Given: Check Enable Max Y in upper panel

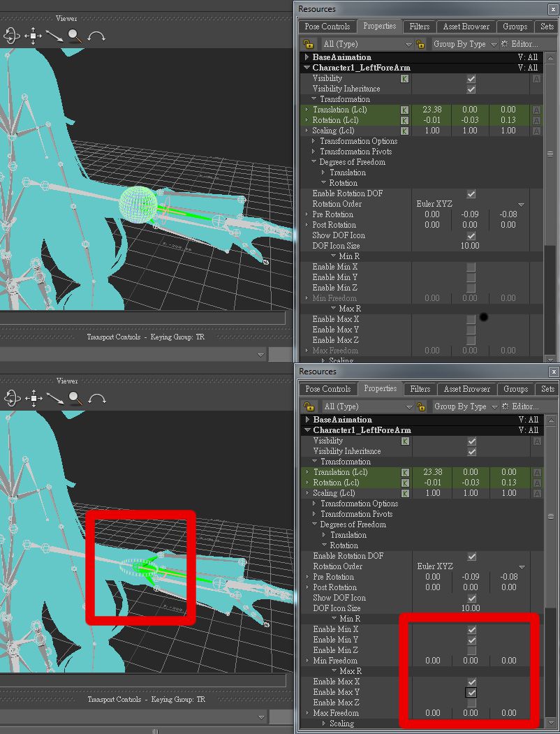Looking at the screenshot, I should point(471,330).
